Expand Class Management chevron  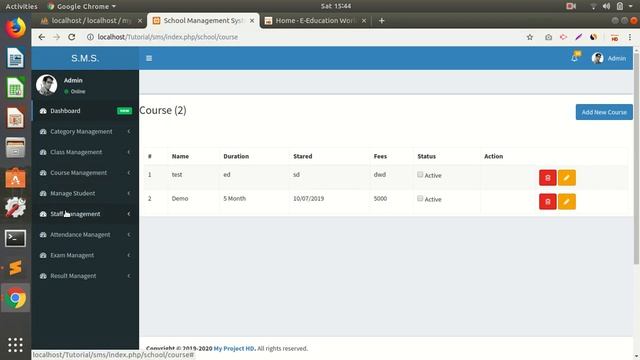click(129, 152)
